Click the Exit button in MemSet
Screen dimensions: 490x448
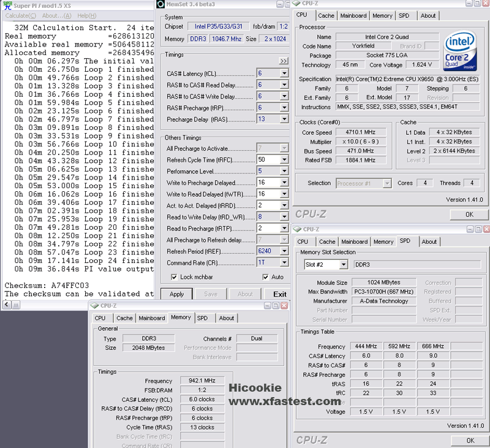coord(277,294)
